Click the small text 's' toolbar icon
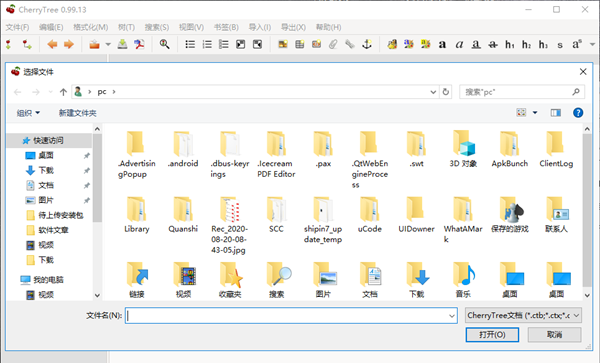 click(560, 45)
